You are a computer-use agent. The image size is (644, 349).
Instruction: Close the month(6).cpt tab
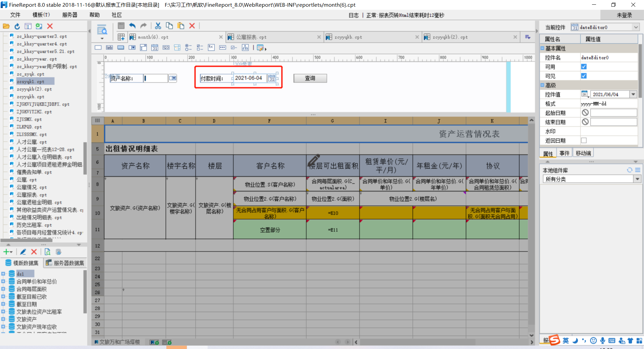click(221, 37)
